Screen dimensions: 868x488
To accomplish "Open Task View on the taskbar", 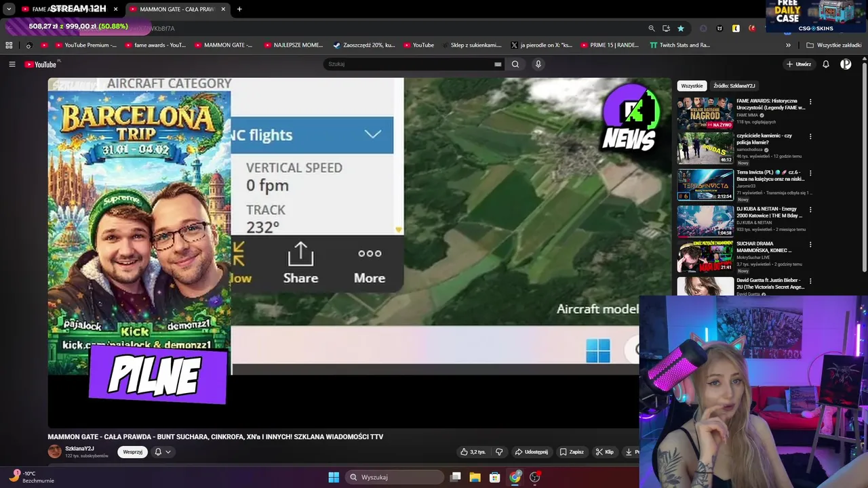I will [456, 477].
